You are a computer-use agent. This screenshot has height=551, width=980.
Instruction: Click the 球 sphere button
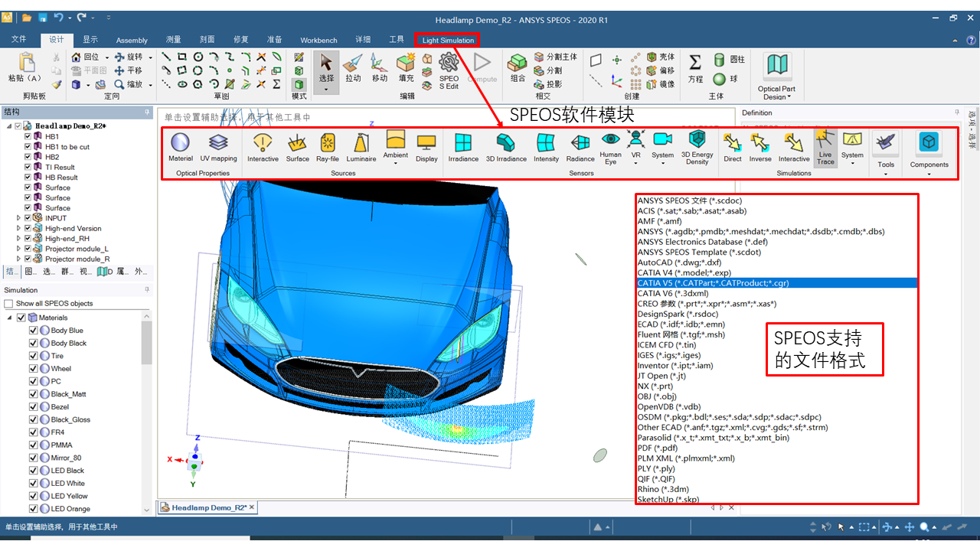click(x=725, y=79)
